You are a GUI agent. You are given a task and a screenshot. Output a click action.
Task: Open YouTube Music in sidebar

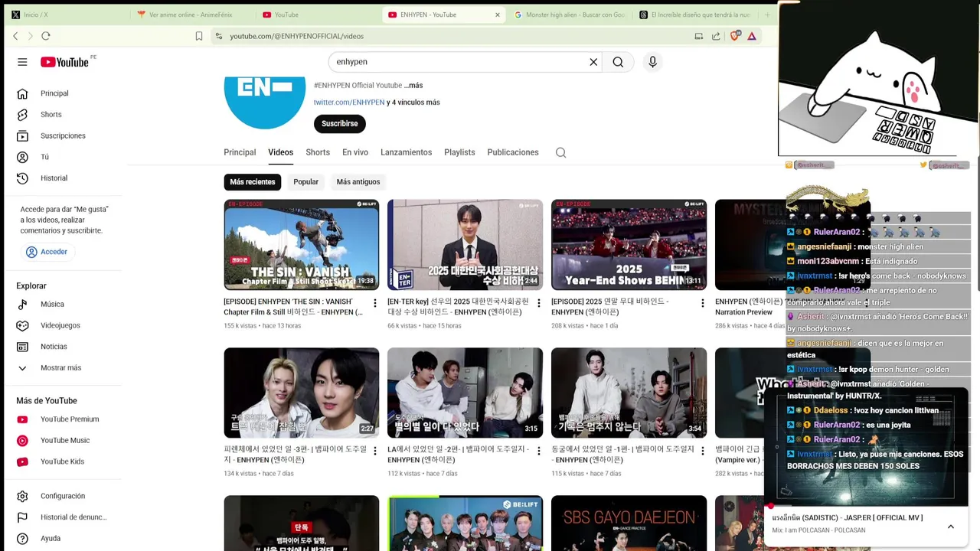coord(65,441)
